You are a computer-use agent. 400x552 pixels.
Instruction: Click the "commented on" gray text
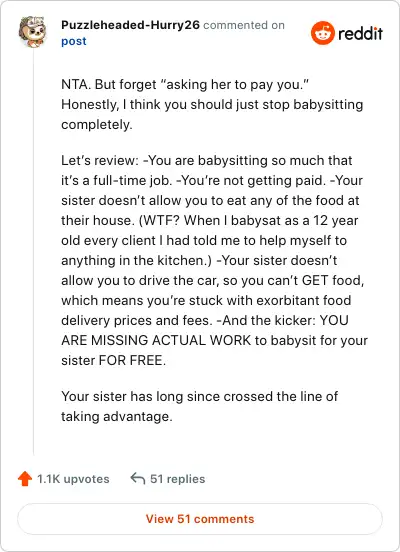point(244,25)
